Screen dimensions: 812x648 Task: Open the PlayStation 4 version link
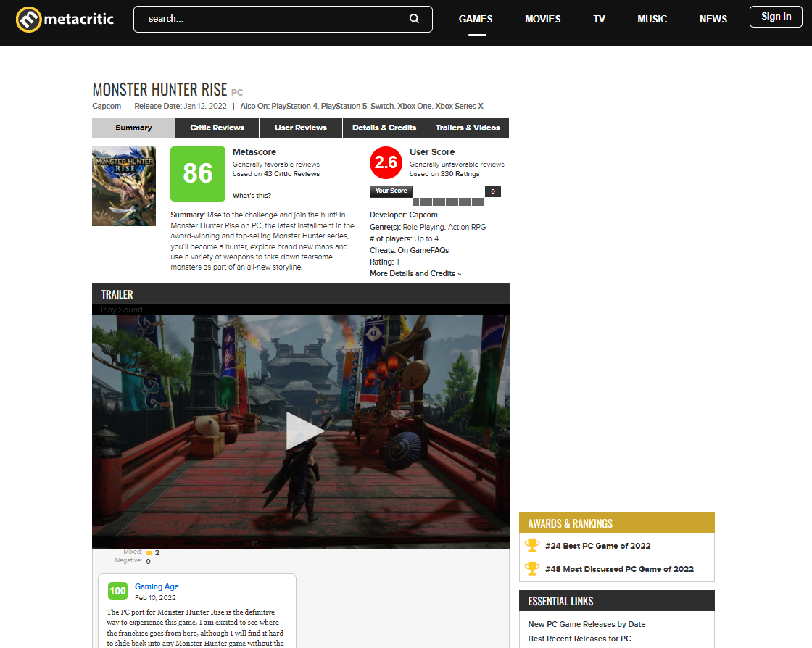[294, 106]
